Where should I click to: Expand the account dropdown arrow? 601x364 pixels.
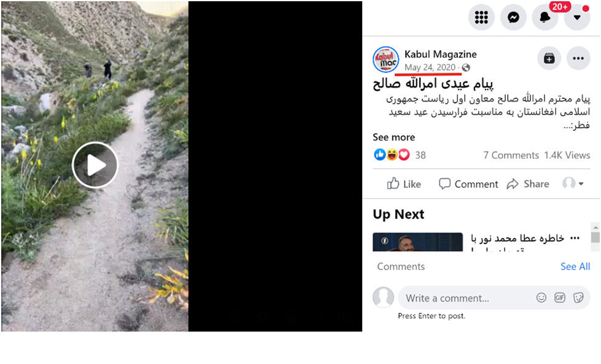(x=577, y=17)
